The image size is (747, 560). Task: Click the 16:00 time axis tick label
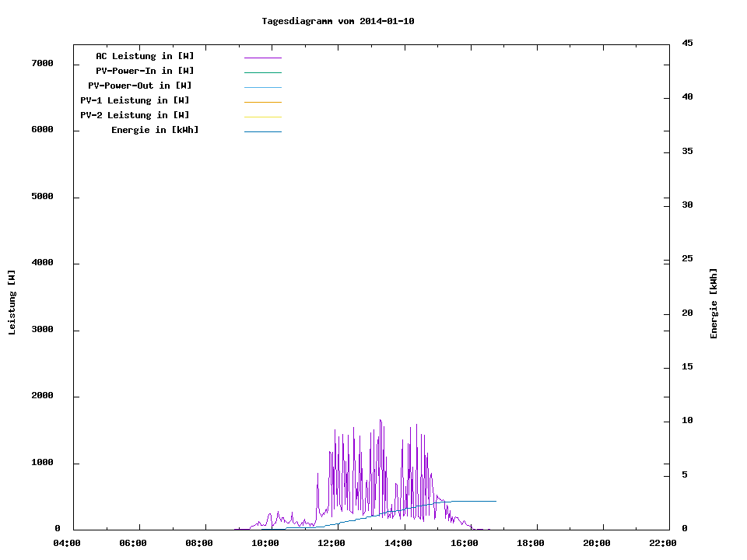(x=464, y=543)
